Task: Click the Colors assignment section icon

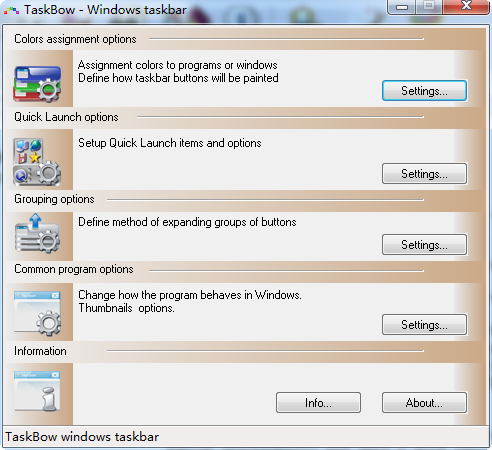Action: point(37,84)
